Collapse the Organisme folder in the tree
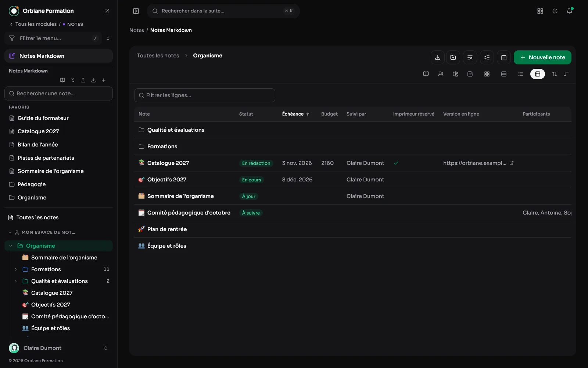Screen dimensions: 588x368 (x=11, y=246)
